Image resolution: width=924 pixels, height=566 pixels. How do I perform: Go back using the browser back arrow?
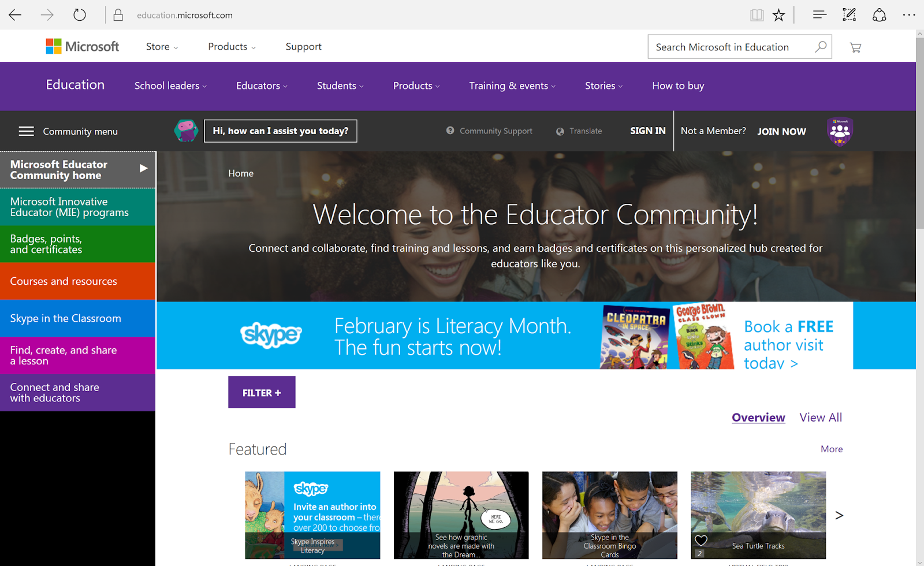[15, 15]
